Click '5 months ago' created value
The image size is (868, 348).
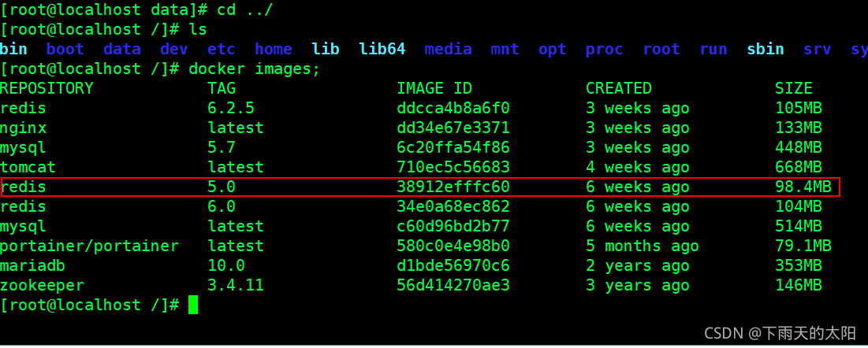tap(643, 246)
